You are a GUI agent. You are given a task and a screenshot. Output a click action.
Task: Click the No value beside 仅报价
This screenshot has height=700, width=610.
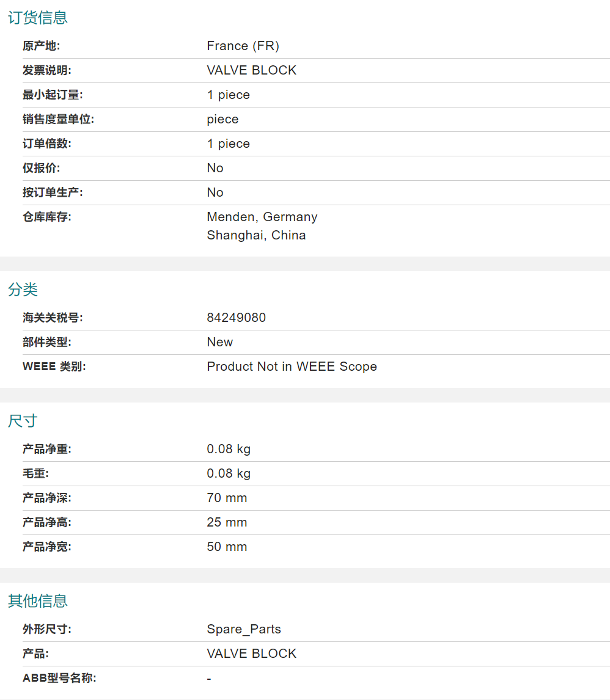coord(215,168)
